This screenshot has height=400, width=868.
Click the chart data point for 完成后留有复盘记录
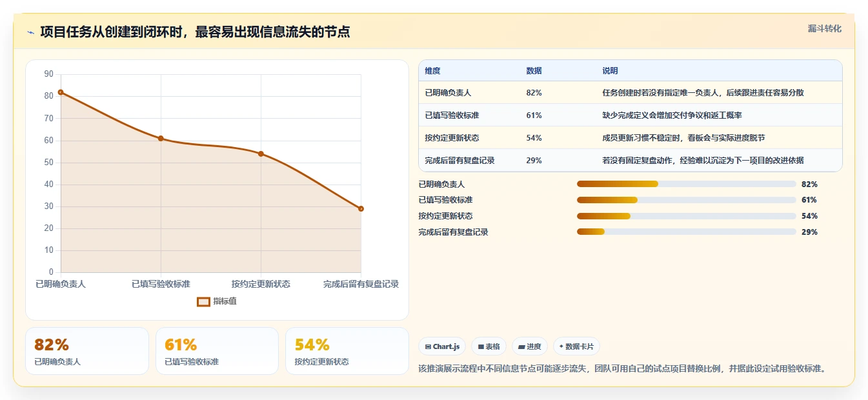[361, 208]
